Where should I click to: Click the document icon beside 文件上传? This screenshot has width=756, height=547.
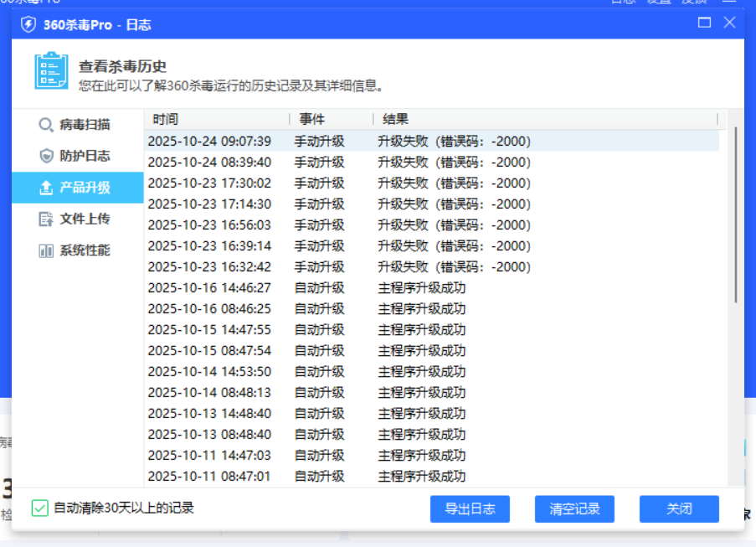point(46,219)
